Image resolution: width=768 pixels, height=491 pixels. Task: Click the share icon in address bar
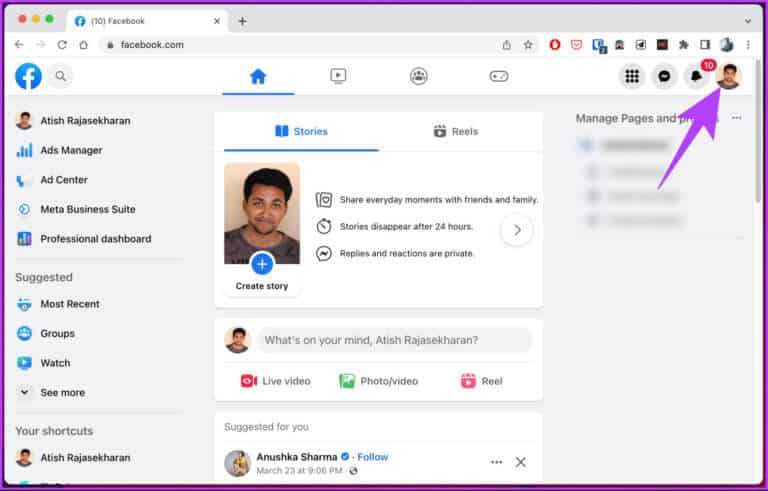(x=506, y=45)
